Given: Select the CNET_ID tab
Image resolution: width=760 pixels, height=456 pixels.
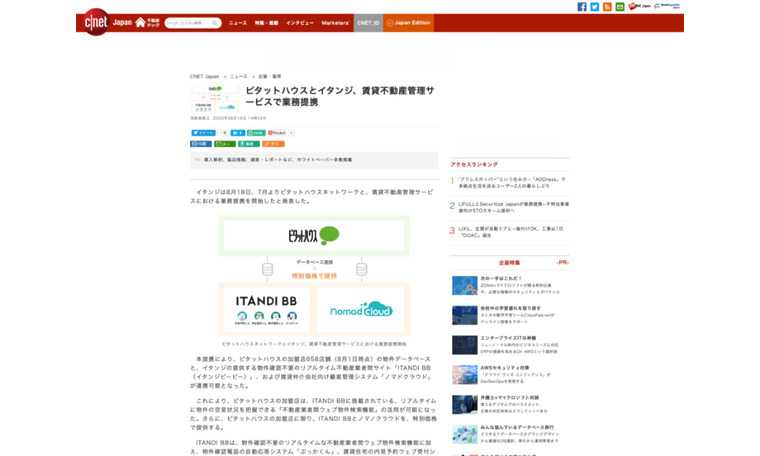Looking at the screenshot, I should 368,23.
